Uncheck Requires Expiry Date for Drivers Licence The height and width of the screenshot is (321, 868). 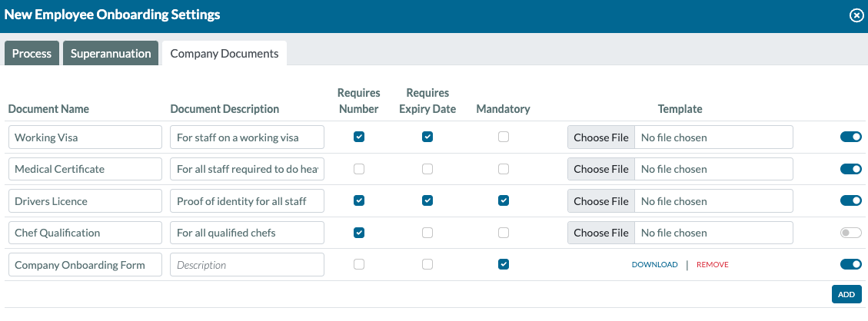click(x=427, y=200)
